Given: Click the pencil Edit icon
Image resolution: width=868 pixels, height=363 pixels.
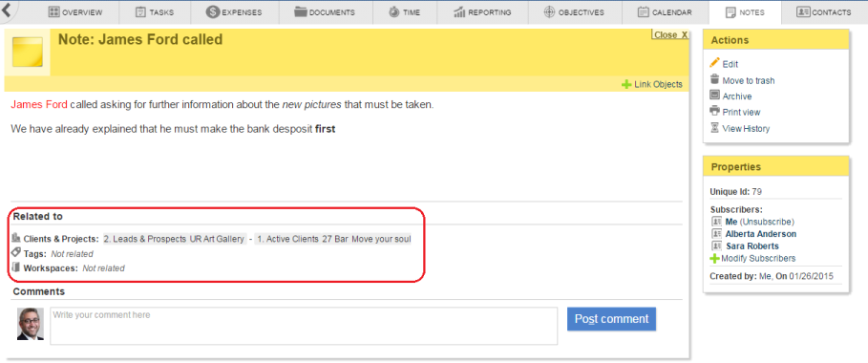Looking at the screenshot, I should click(714, 63).
